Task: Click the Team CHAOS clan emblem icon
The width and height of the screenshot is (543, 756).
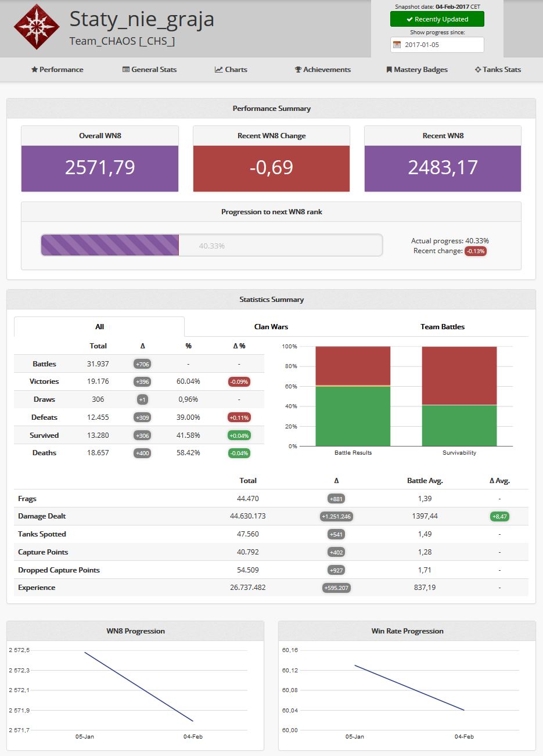Action: click(37, 27)
